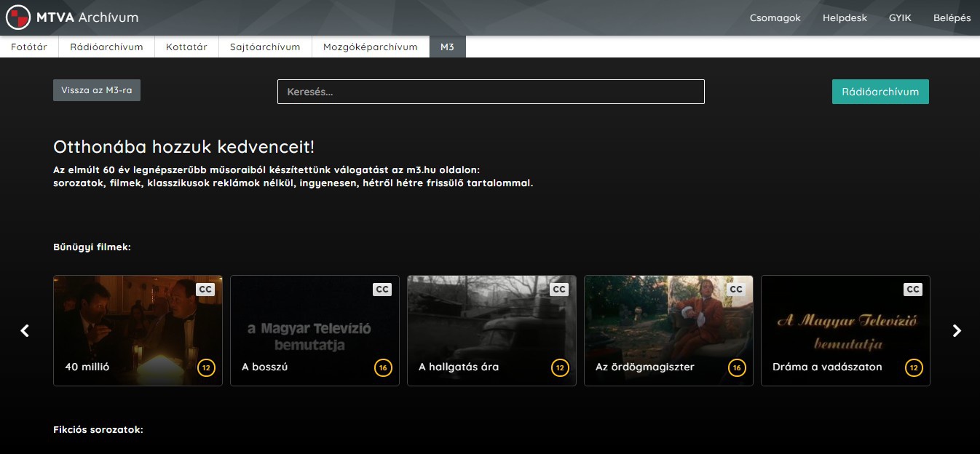
Task: Go to the Mozgóképarchívum tab
Action: pyautogui.click(x=371, y=47)
